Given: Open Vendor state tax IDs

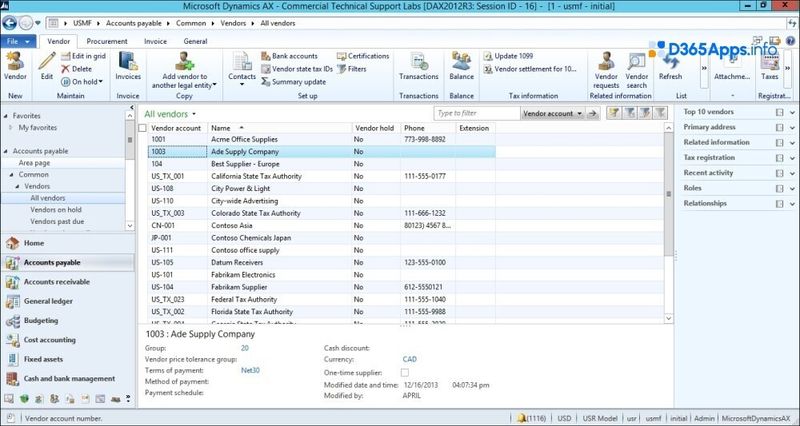Looking at the screenshot, I should coord(297,69).
